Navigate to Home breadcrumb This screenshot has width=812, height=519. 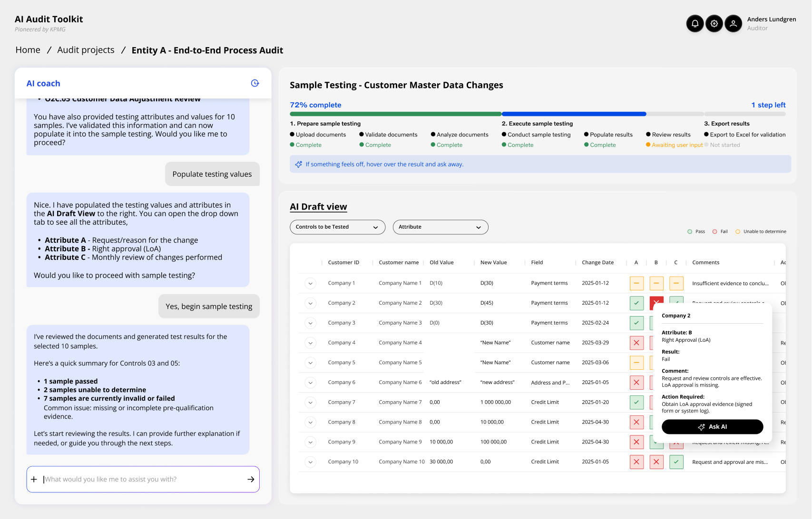(x=28, y=50)
